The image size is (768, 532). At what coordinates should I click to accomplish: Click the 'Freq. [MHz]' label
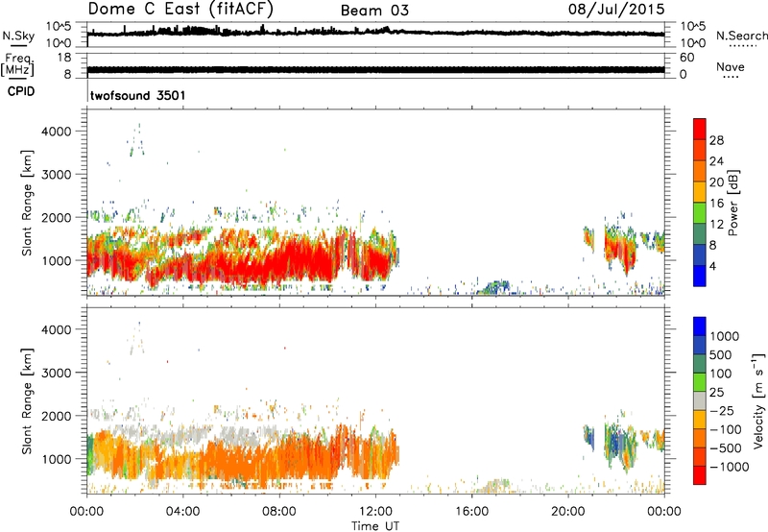(x=17, y=65)
